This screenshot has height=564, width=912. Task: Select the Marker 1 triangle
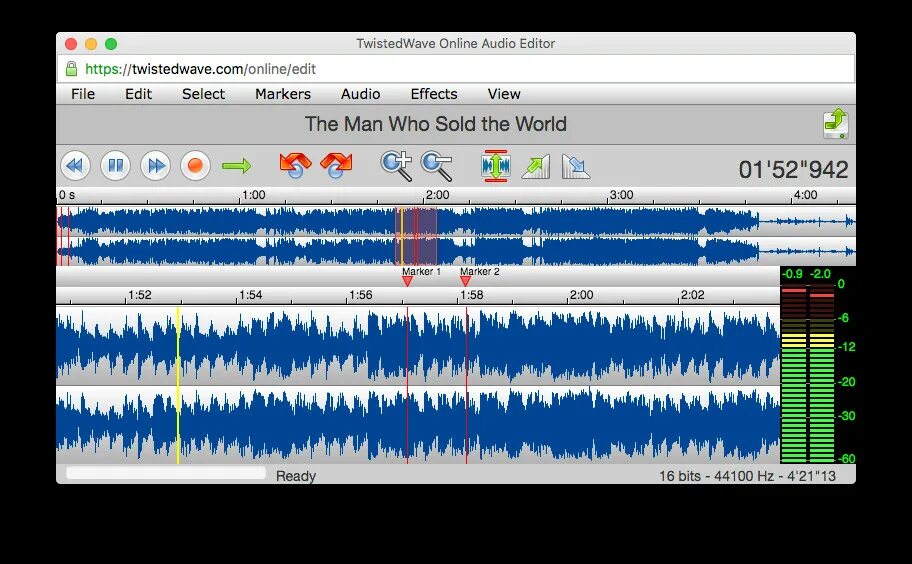[407, 281]
